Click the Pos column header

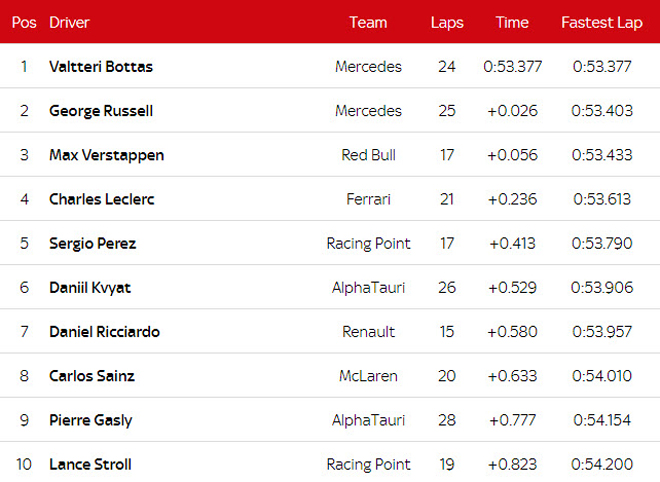pos(24,23)
